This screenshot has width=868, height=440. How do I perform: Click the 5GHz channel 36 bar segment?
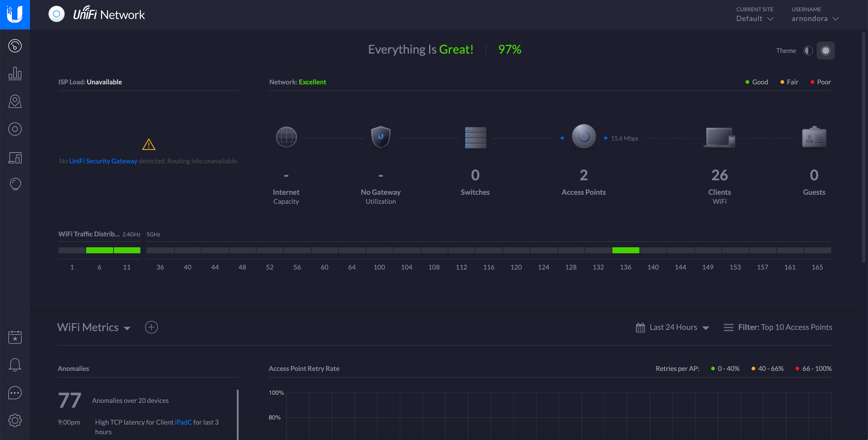[x=160, y=250]
